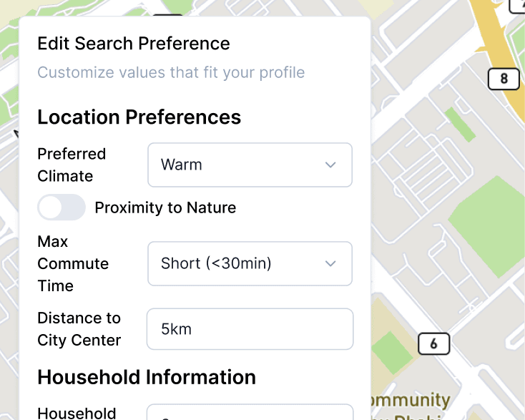Select the route 6 shield on the map

[x=433, y=344]
